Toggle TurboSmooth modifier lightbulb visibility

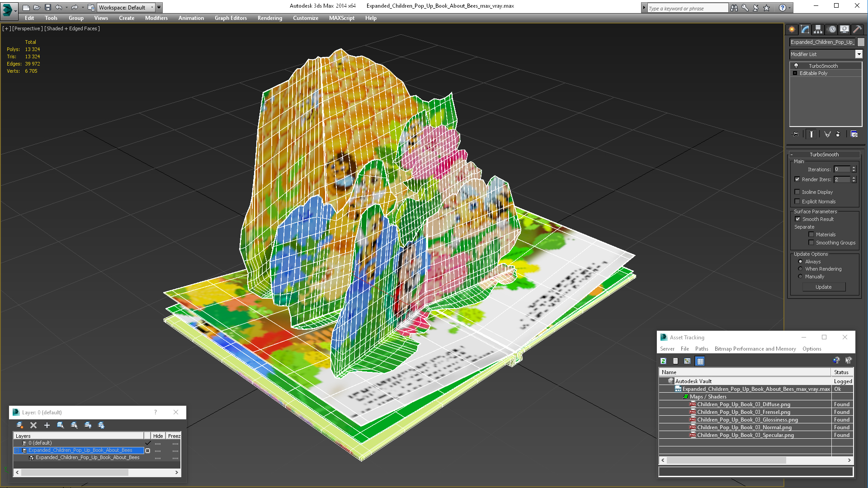[796, 66]
